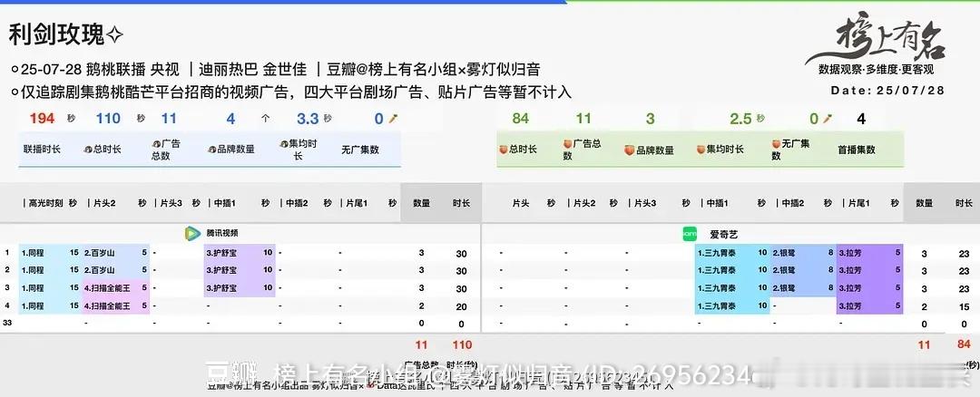980x397 pixels.
Task: Click Tencent table 数量 column header
Action: point(422,203)
